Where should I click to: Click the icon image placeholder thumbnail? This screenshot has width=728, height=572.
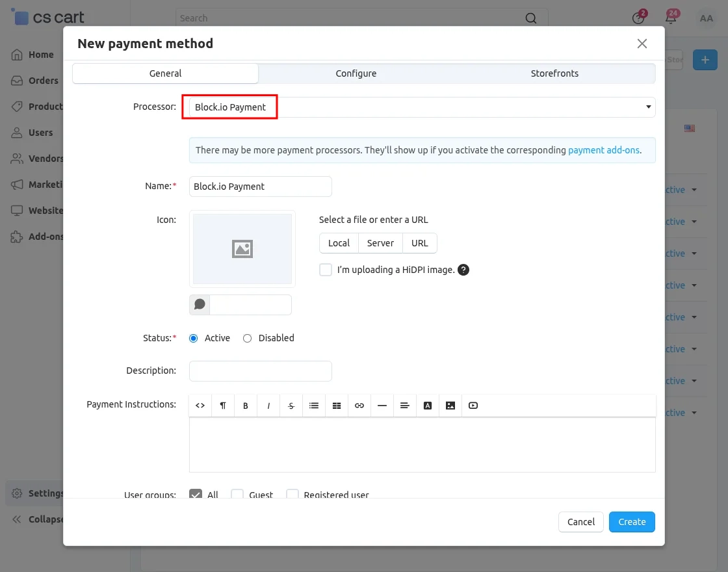242,249
